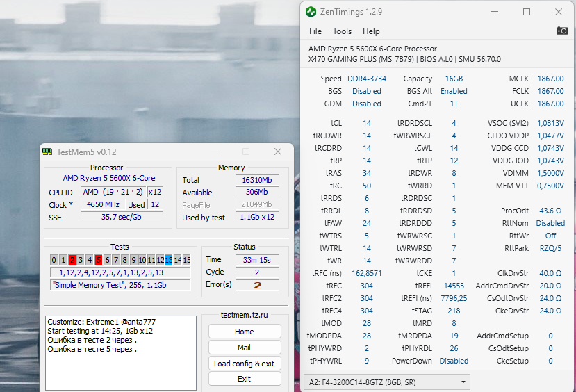Click the test sequence field '...1,12,2,4'
Image resolution: width=576 pixels, height=392 pixels.
click(120, 272)
